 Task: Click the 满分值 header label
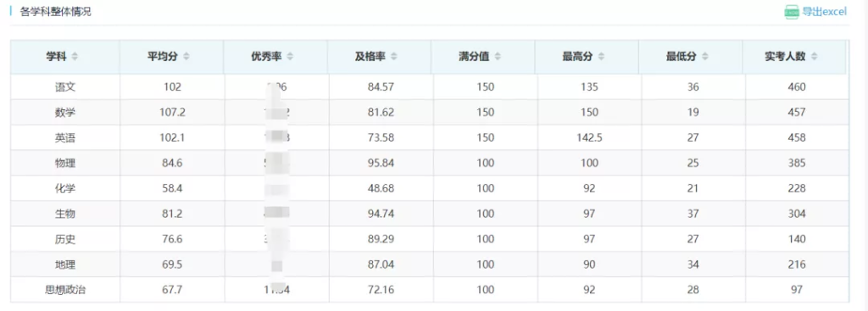pyautogui.click(x=474, y=57)
